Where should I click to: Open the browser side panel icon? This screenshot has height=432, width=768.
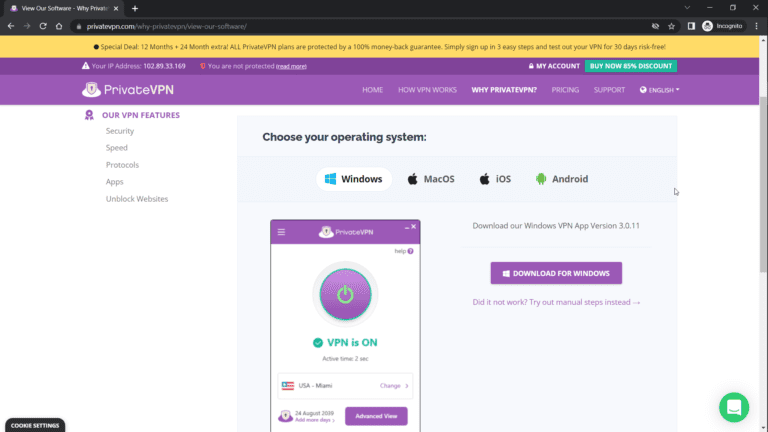click(x=691, y=26)
